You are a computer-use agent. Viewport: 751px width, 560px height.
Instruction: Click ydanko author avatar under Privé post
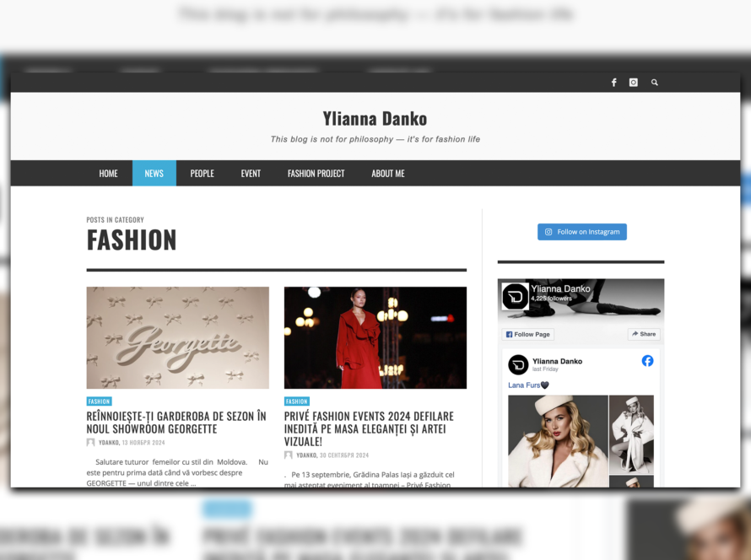coord(289,455)
